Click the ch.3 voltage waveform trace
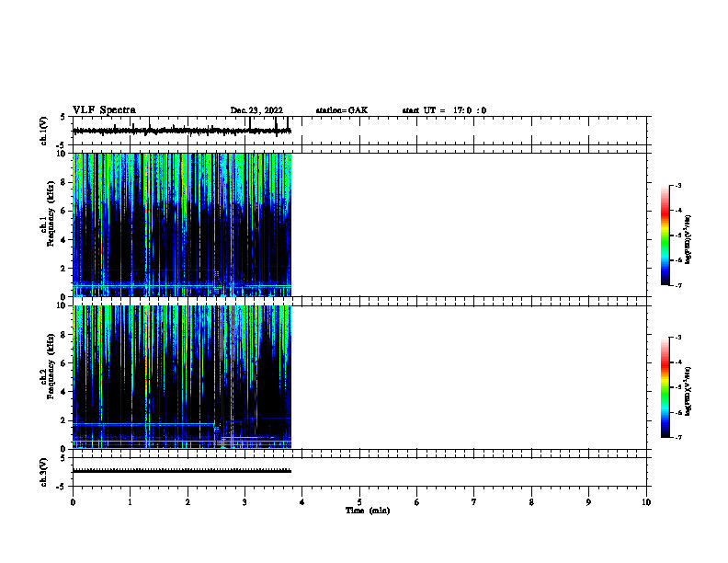Image resolution: width=728 pixels, height=563 pixels. (182, 471)
